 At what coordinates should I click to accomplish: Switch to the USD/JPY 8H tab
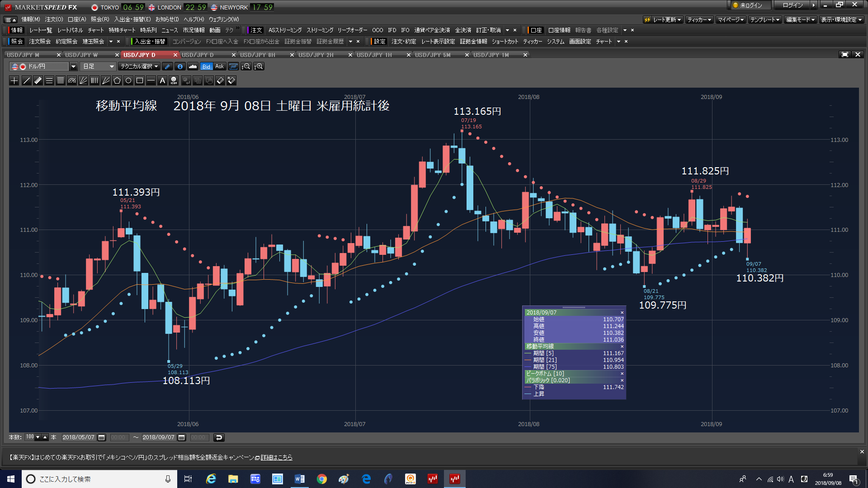tap(258, 55)
